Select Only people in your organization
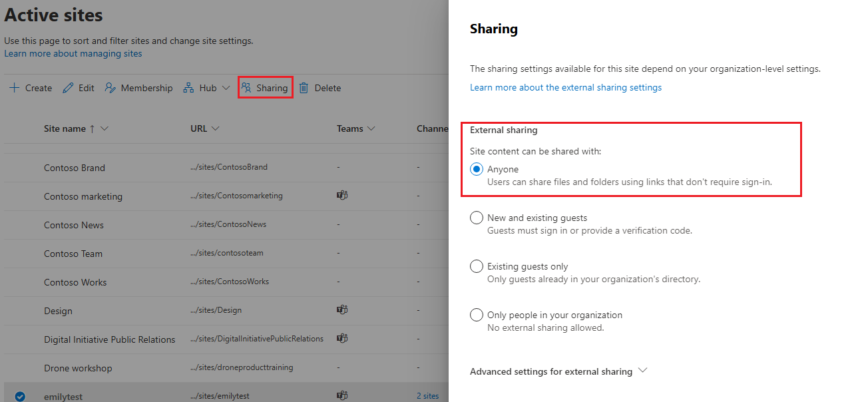 [x=476, y=314]
